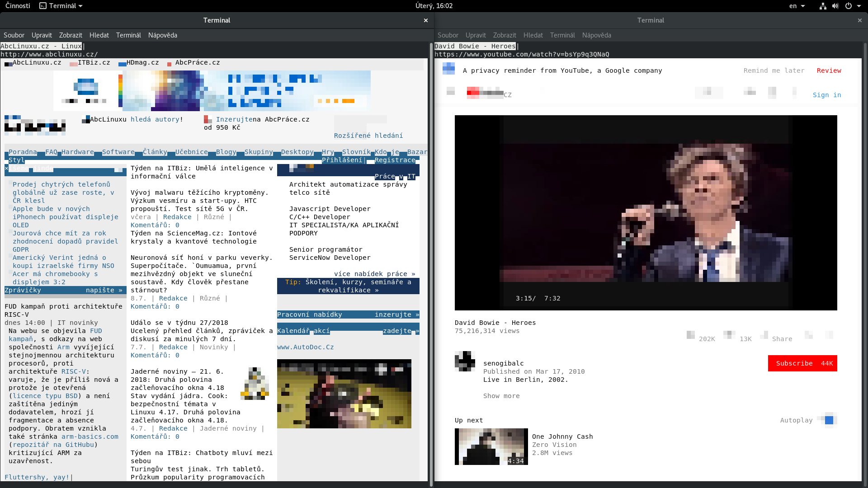This screenshot has height=488, width=868.
Task: Click the Tux penguin kernel news icon
Action: tap(255, 384)
